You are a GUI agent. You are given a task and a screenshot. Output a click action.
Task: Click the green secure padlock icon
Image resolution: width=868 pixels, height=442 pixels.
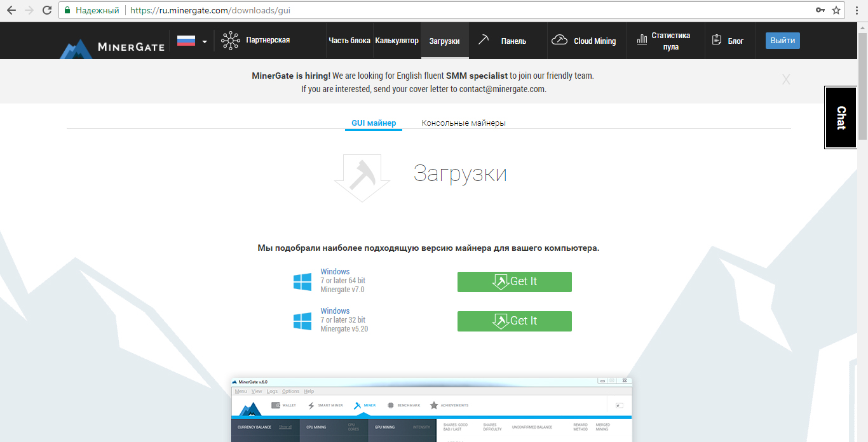(x=67, y=10)
